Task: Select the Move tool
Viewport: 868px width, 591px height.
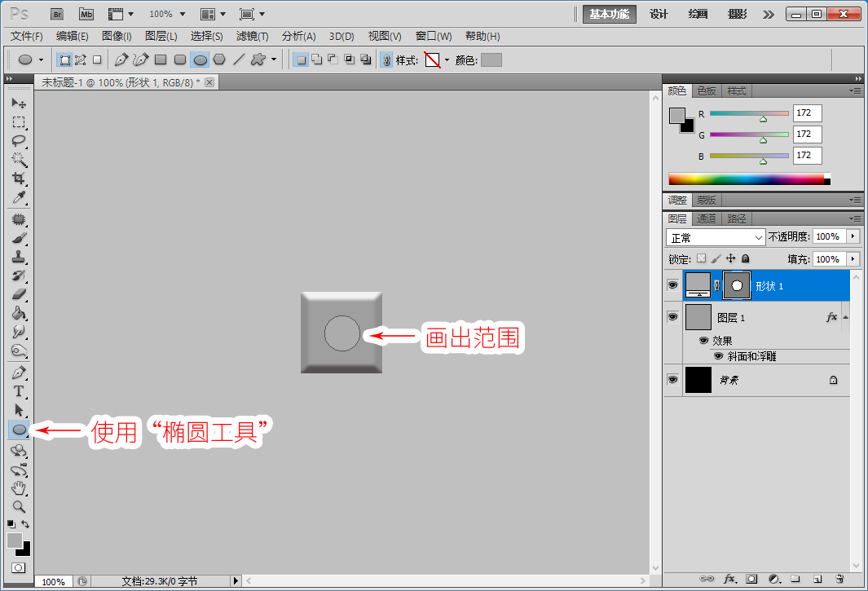Action: pyautogui.click(x=19, y=103)
